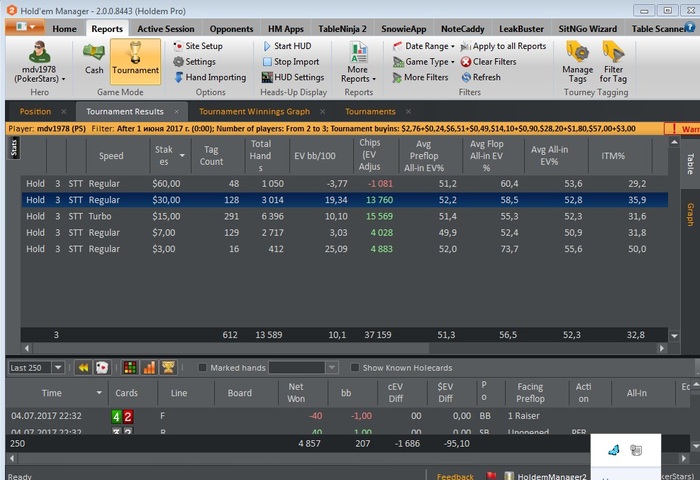Close the Tournament Results tab
Screen dimensions: 700x480
pos(177,112)
